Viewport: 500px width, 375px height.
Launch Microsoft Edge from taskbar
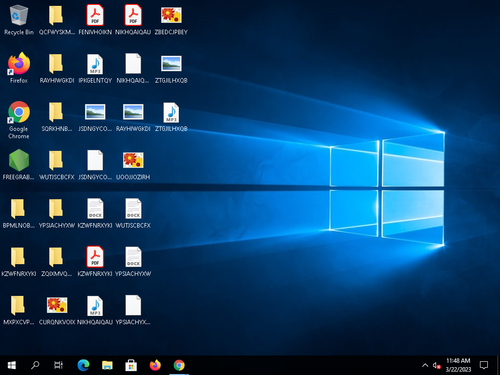83,365
